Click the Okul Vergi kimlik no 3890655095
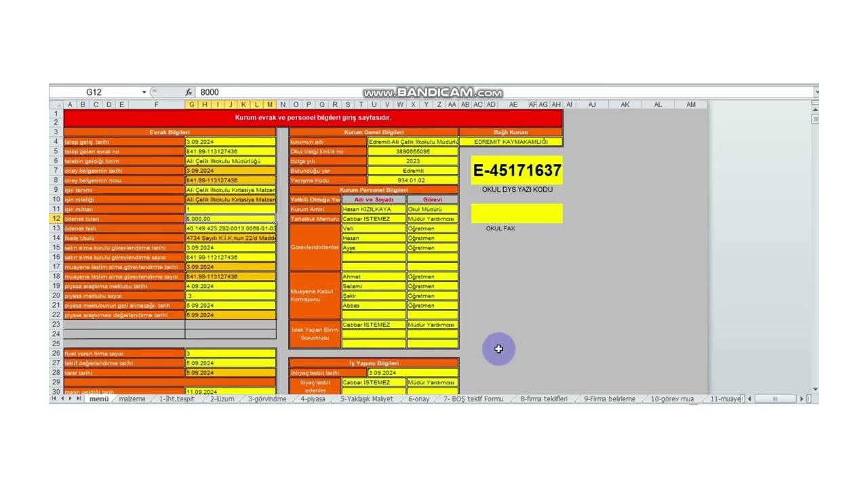This screenshot has height=488, width=868. tap(413, 151)
